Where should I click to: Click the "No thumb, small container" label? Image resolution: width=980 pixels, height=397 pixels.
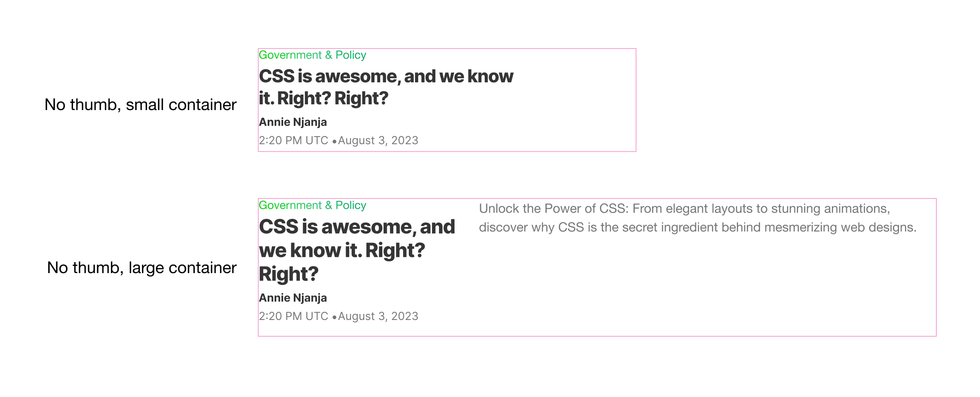140,105
